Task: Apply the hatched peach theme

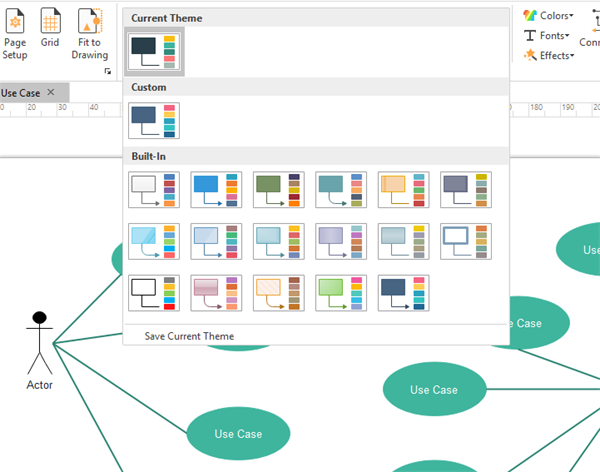Action: [279, 293]
